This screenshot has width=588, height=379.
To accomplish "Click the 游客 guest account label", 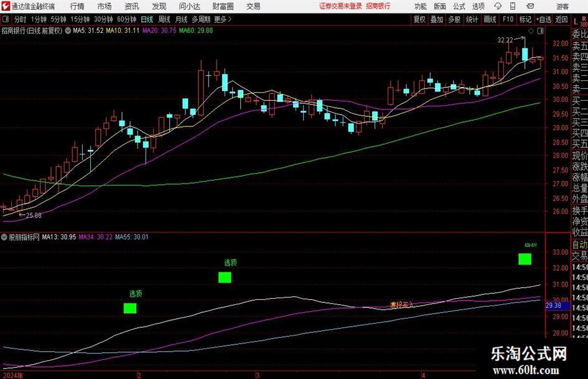I will [562, 6].
